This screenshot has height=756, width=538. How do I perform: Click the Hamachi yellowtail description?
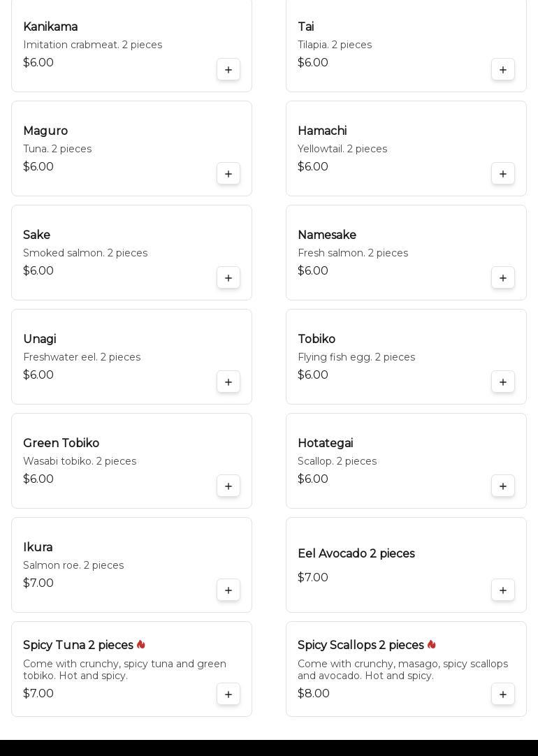pos(342,149)
